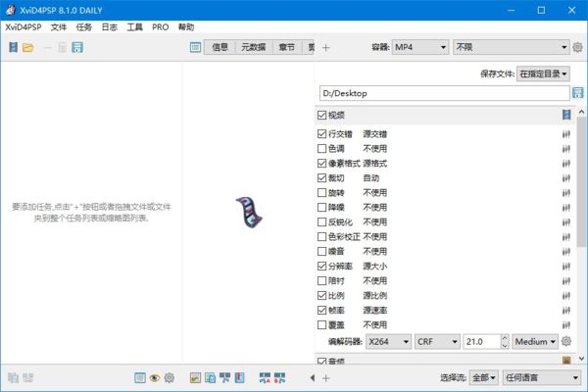
Task: Click the film icon beside 视频 header
Action: (566, 116)
